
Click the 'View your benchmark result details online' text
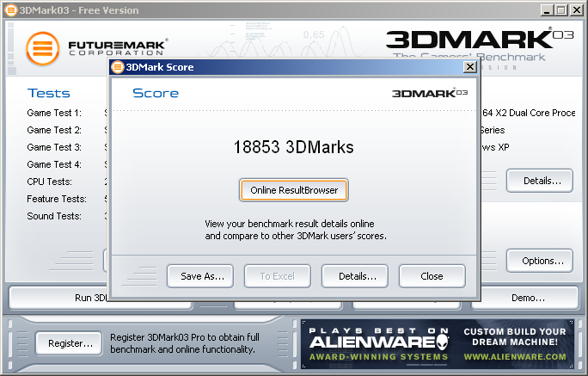290,224
